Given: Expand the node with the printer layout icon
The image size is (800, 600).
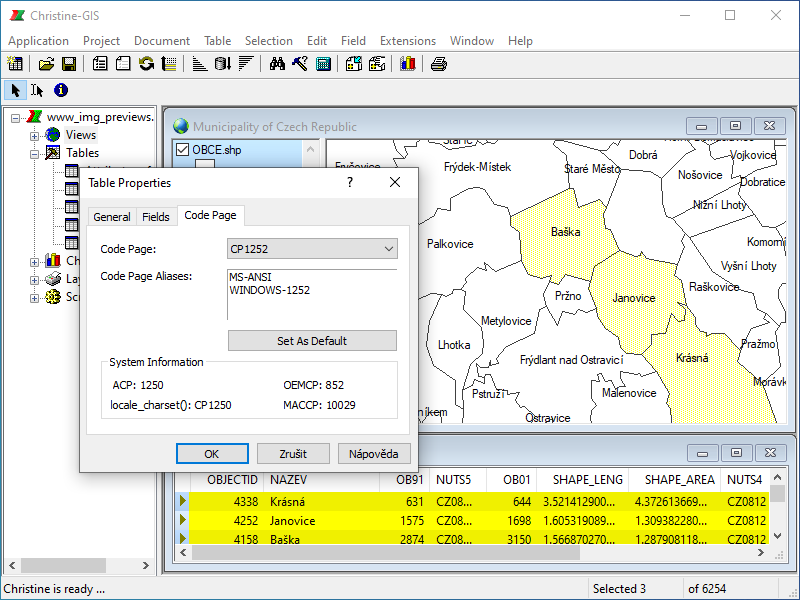Looking at the screenshot, I should pos(34,280).
